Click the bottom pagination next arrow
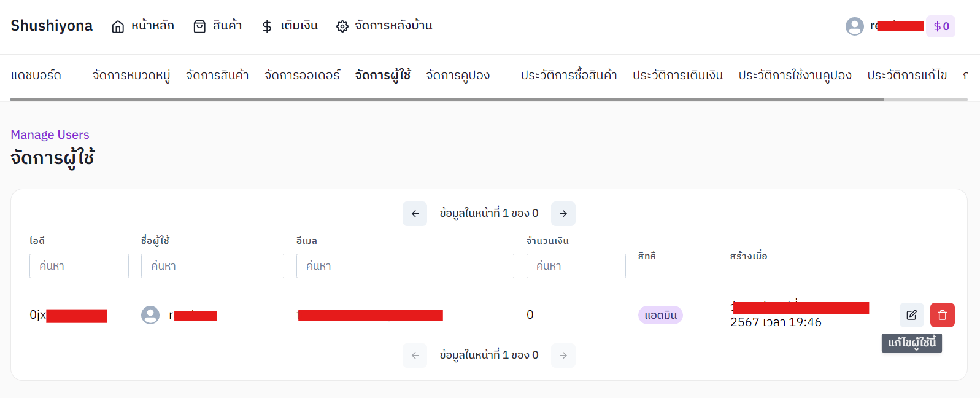This screenshot has width=980, height=398. (563, 356)
